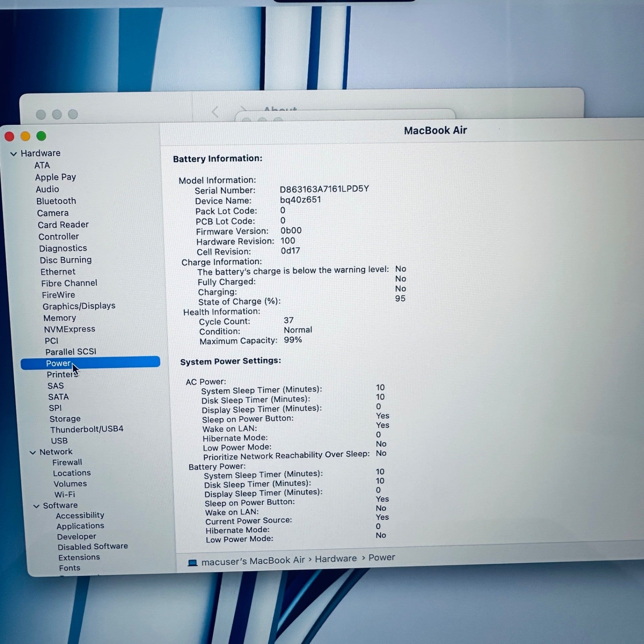
Task: View Memory information
Action: tap(60, 318)
